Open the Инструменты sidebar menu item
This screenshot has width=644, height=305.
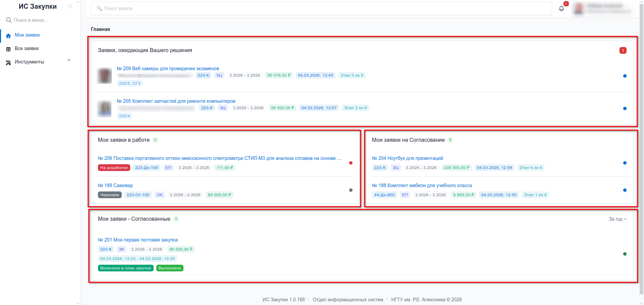pyautogui.click(x=29, y=62)
